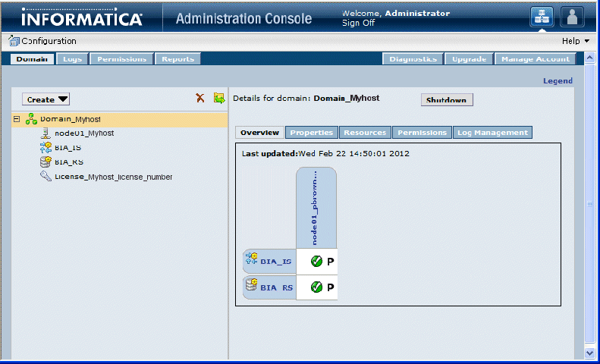
Task: Click BIA_IS service icon in overview grid
Action: pos(251,258)
